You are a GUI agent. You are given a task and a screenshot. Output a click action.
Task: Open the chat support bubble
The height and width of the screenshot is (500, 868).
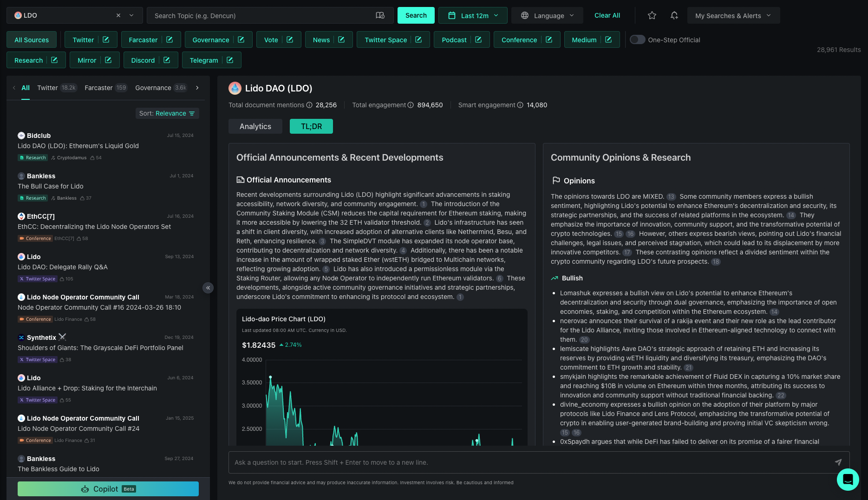coord(848,480)
